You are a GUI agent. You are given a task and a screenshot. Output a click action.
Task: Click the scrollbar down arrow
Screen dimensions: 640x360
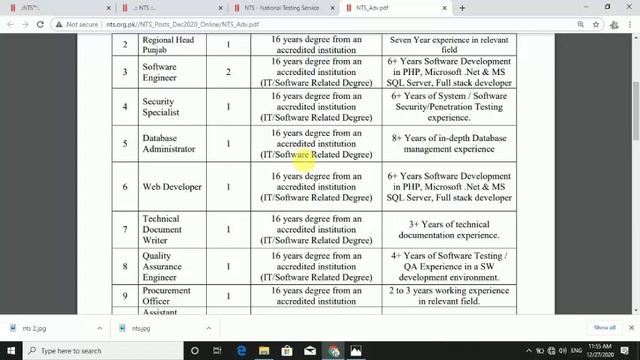(x=636, y=310)
